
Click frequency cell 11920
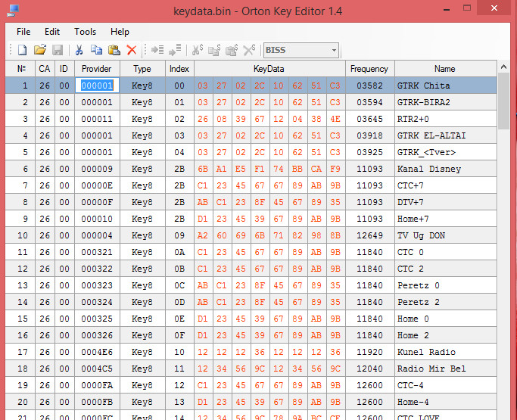(x=369, y=352)
